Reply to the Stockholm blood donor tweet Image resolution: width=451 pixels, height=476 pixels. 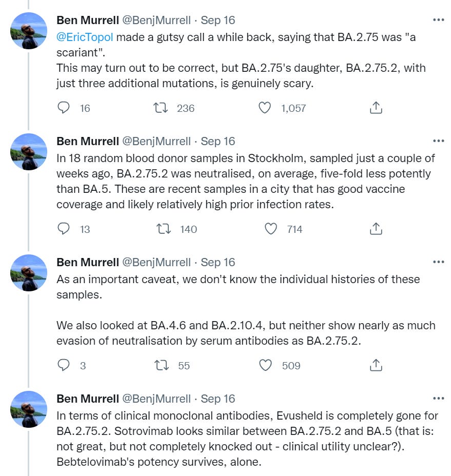pyautogui.click(x=64, y=229)
